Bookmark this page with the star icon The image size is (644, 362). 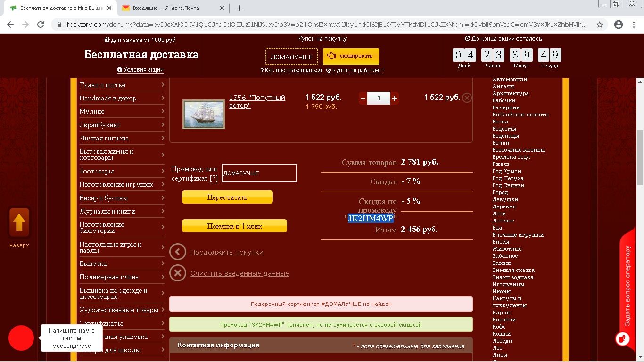pos(600,25)
